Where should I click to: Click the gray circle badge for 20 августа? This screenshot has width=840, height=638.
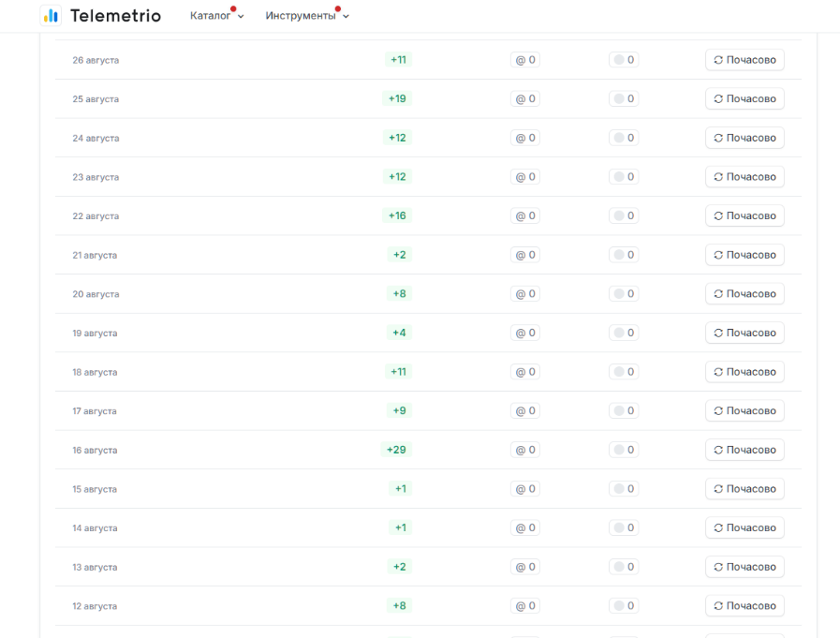point(624,294)
